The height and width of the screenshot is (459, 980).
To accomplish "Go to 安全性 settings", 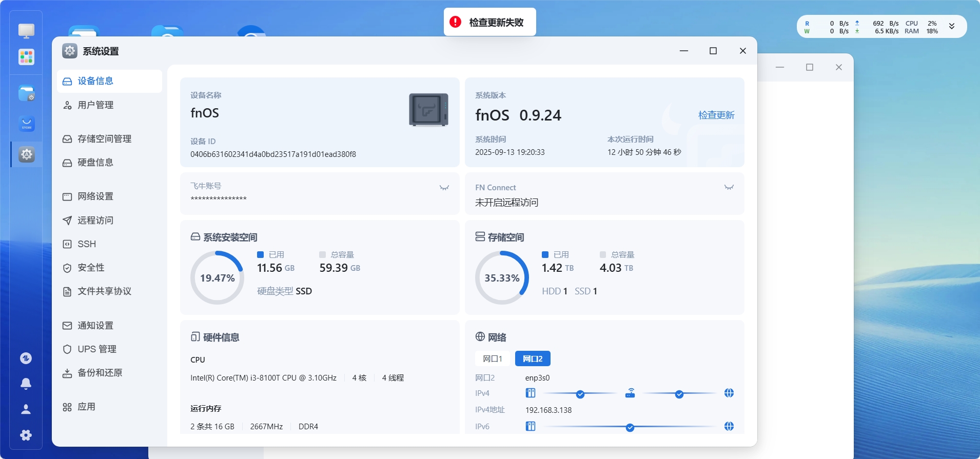I will click(x=109, y=268).
